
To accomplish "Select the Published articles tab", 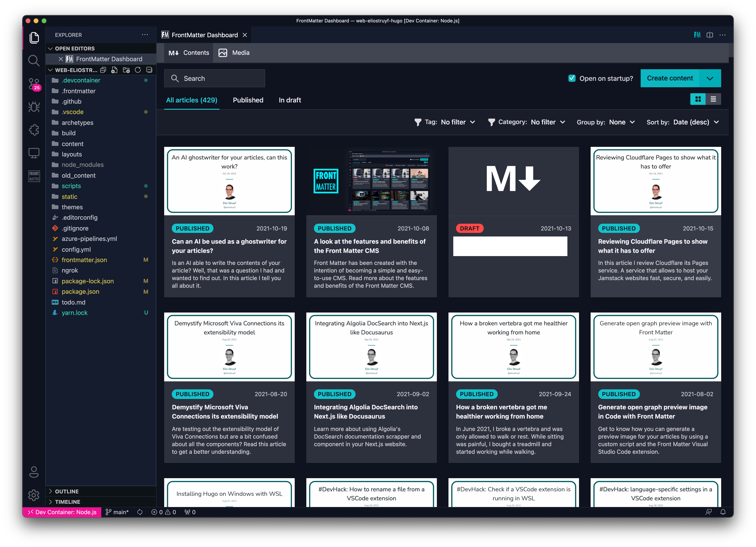I will pyautogui.click(x=248, y=100).
